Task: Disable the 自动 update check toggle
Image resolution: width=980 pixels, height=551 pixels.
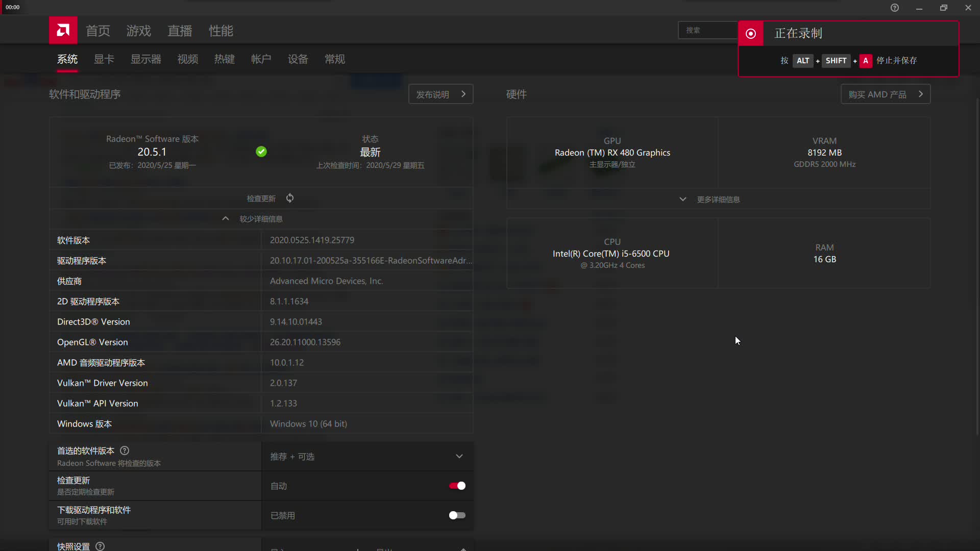Action: [x=457, y=486]
